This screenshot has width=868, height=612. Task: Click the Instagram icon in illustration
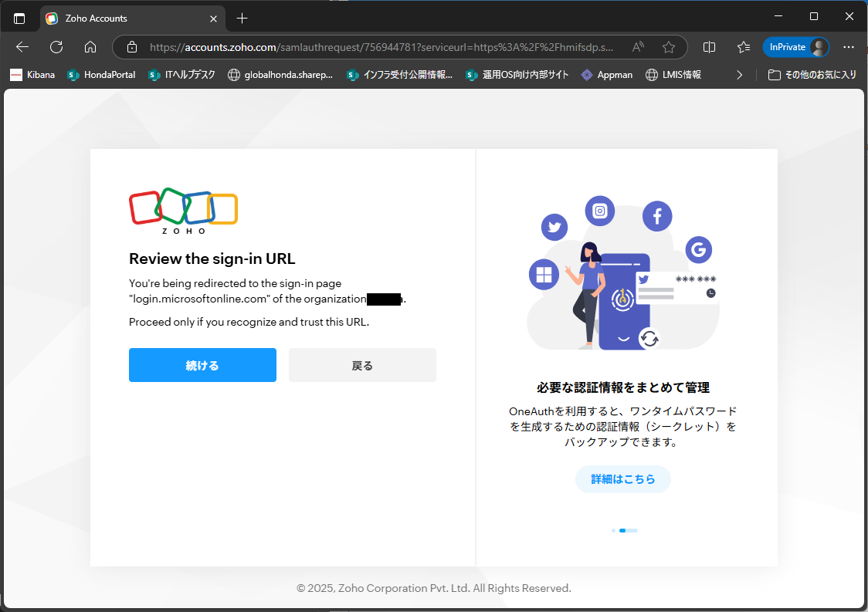(x=600, y=211)
